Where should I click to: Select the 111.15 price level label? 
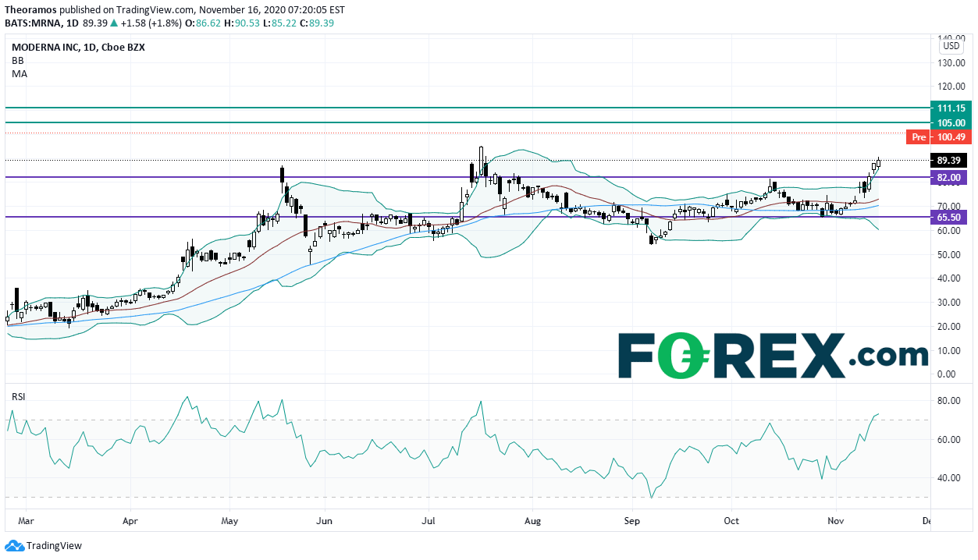[x=950, y=108]
